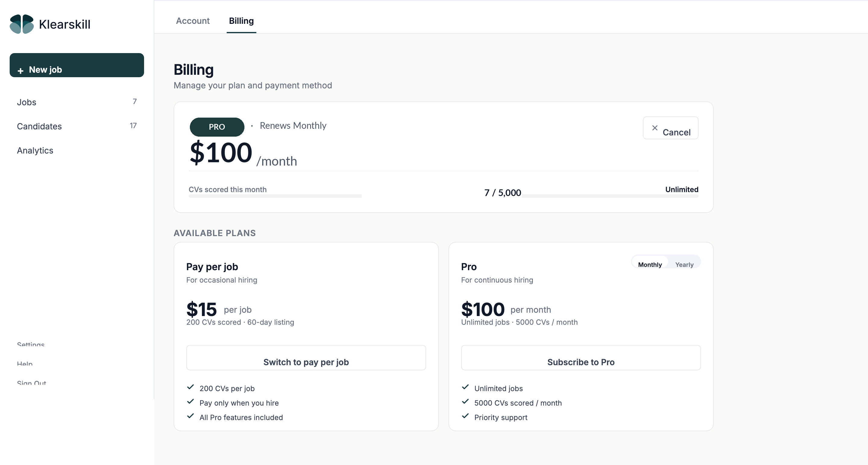The height and width of the screenshot is (465, 868).
Task: Go to Analytics in the sidebar
Action: pyautogui.click(x=77, y=150)
